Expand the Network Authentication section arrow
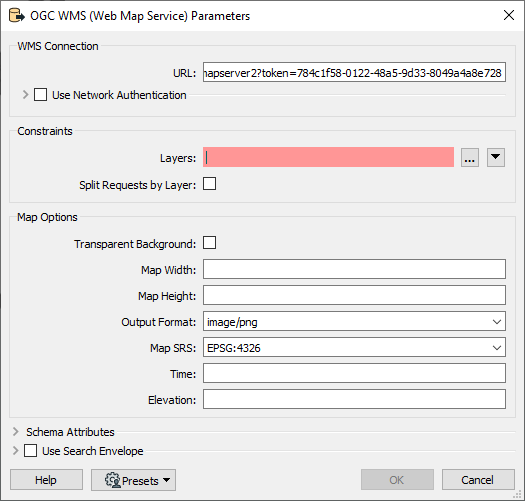This screenshot has width=525, height=501. (x=25, y=95)
